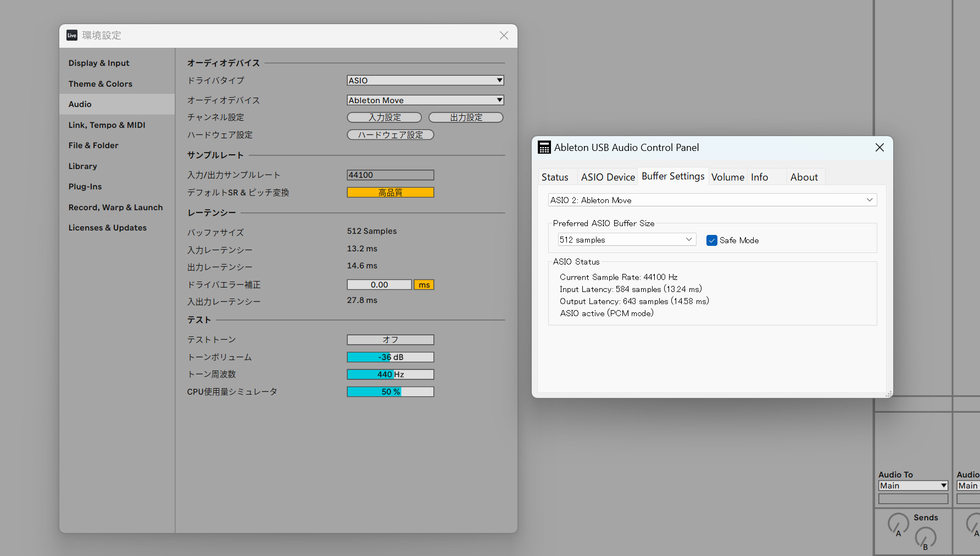Click the 14.6 ms output latency value
Viewport: 980px width, 556px height.
362,266
